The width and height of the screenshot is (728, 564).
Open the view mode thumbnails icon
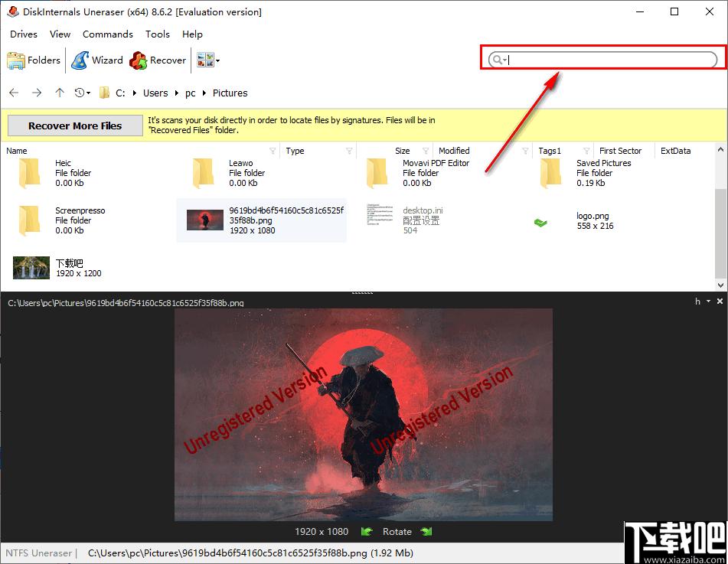[x=205, y=60]
